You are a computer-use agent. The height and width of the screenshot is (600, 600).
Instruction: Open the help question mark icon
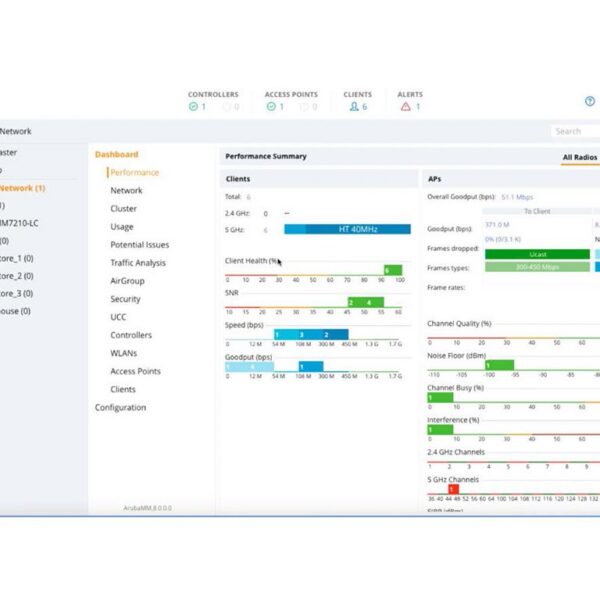point(589,101)
